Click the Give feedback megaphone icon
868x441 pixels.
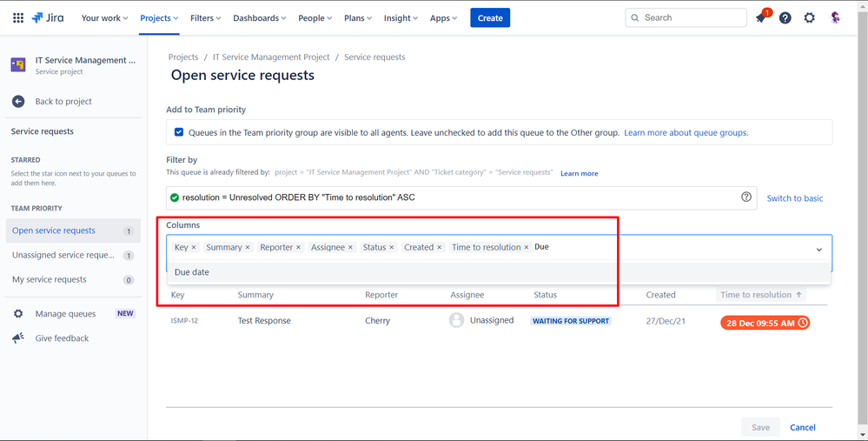point(18,338)
